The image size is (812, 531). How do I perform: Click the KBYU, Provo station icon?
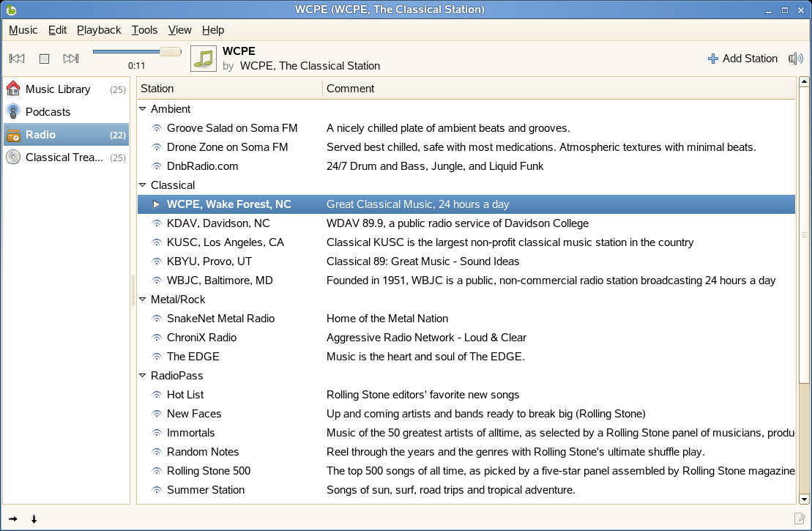(x=157, y=261)
